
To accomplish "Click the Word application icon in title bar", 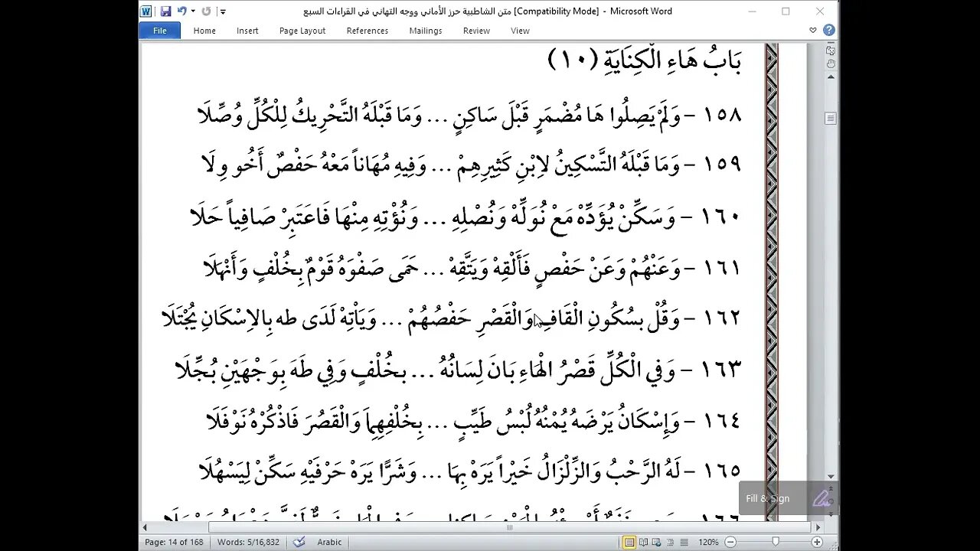I will [145, 11].
